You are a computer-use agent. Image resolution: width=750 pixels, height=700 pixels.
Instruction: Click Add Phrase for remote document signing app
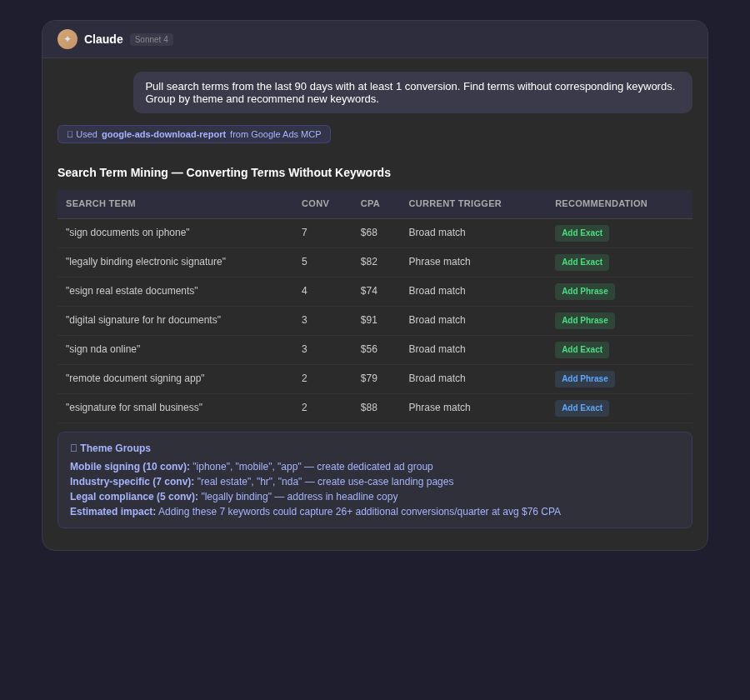point(584,379)
